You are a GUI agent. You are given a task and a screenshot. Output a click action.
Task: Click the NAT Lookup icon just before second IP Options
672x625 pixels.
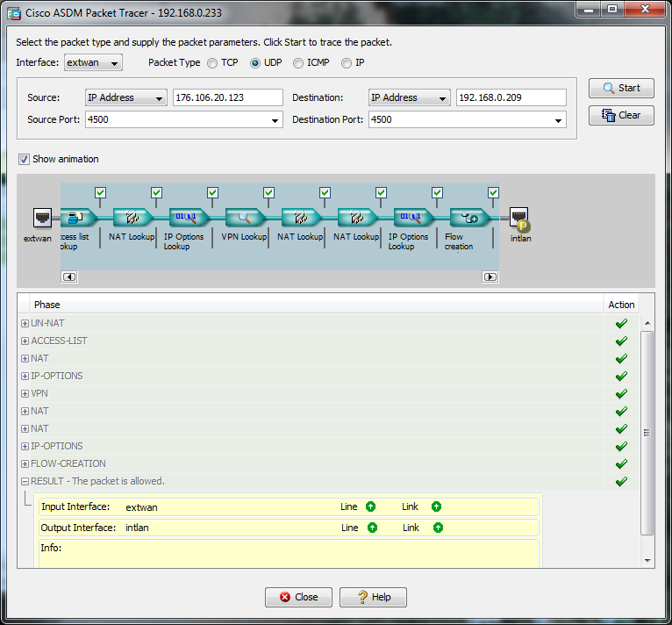(357, 218)
